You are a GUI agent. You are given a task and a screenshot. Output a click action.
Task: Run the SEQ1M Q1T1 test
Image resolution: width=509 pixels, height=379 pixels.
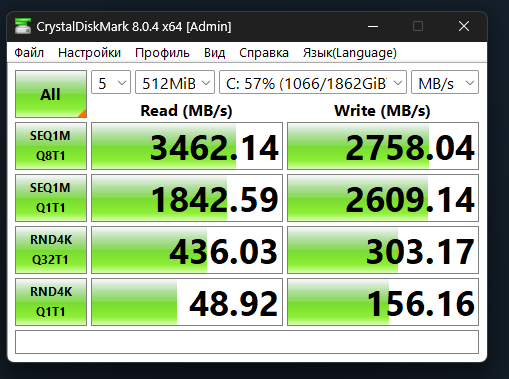click(51, 198)
